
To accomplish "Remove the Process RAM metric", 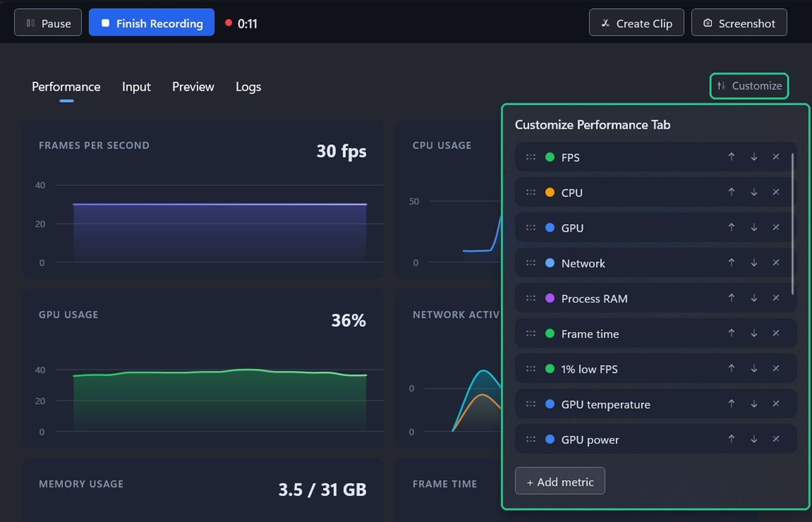I will point(776,298).
